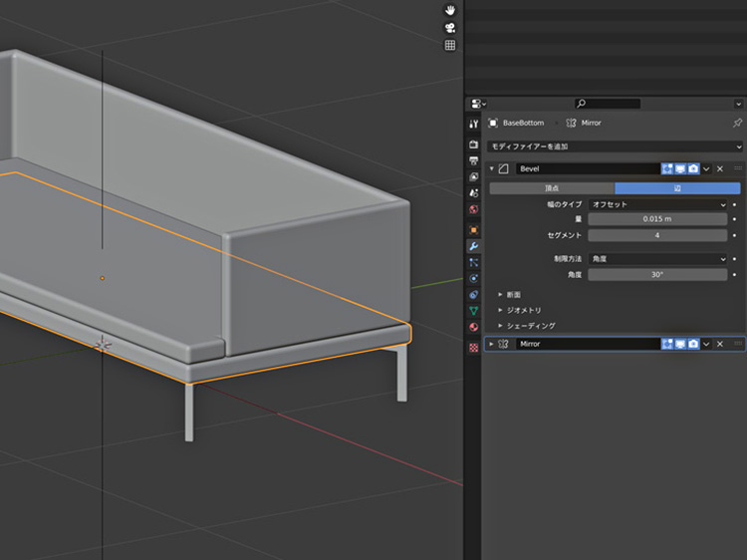Select the 辺 bevel mode tab

pyautogui.click(x=677, y=187)
